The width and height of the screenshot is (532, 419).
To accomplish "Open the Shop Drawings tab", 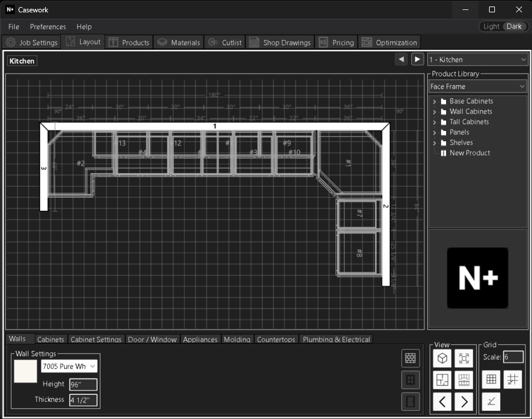I will click(x=280, y=42).
